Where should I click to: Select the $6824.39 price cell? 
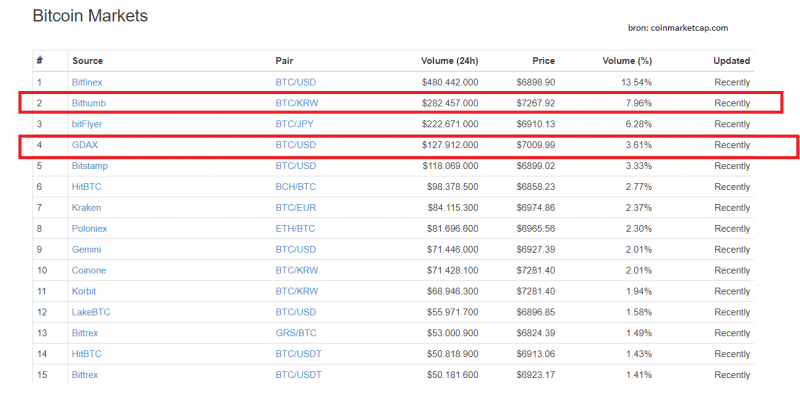(x=536, y=333)
